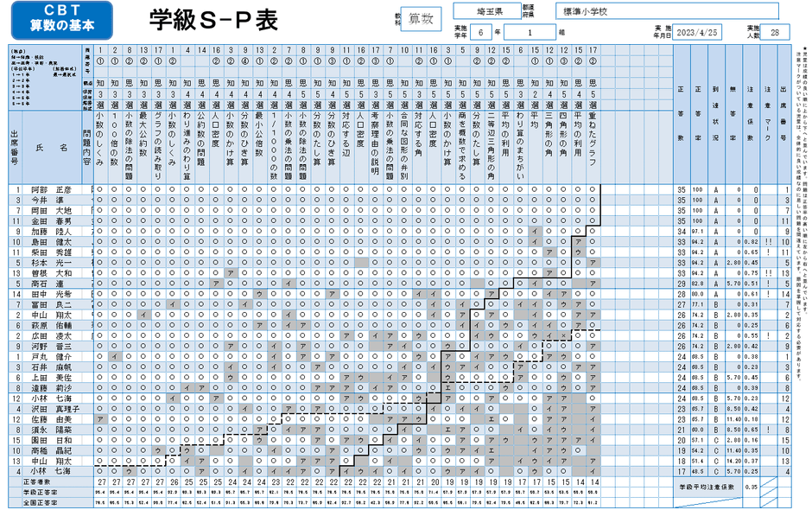
Task: Select the 重ねたグラフ column header
Action: (592, 144)
